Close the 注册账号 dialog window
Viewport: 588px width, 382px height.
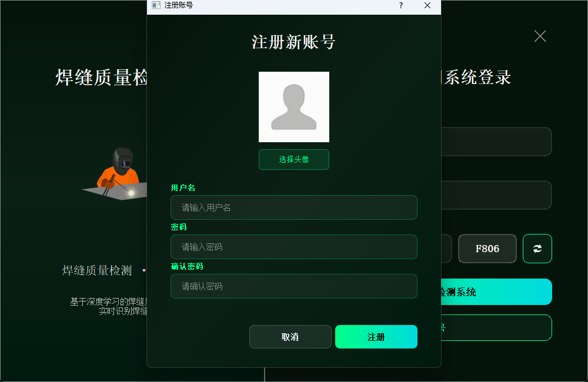[x=427, y=5]
